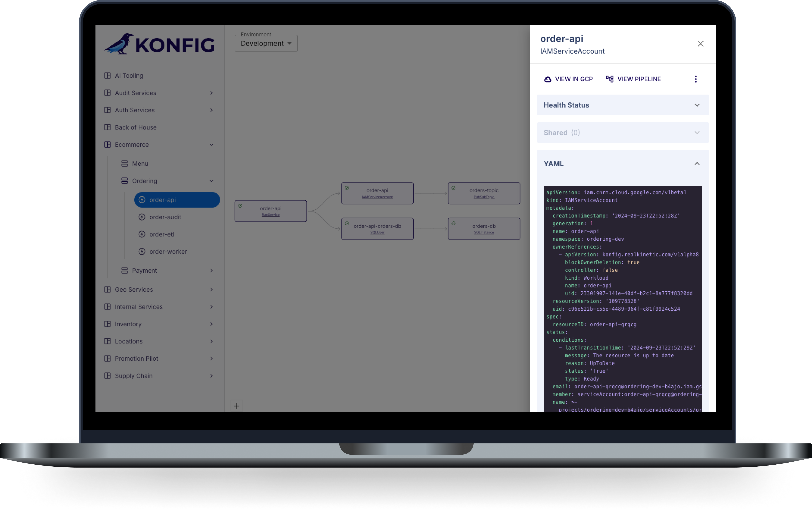
Task: Select the order-api-orders-db SQLUser node
Action: 377,229
